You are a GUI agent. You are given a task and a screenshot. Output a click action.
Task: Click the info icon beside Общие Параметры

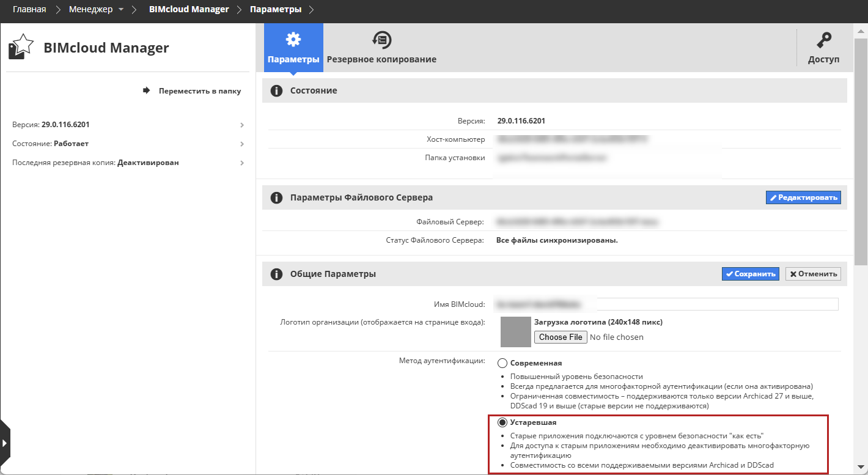tap(276, 274)
